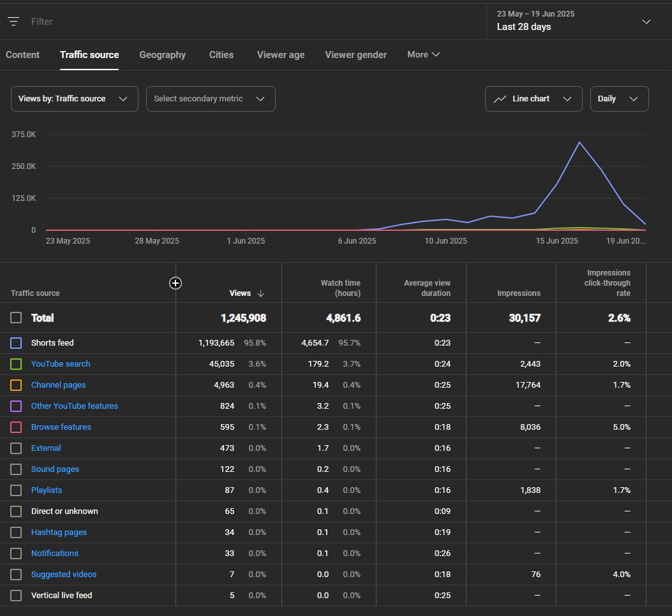Click the YouTube search views value 45,035
This screenshot has height=616, width=672.
pos(221,364)
